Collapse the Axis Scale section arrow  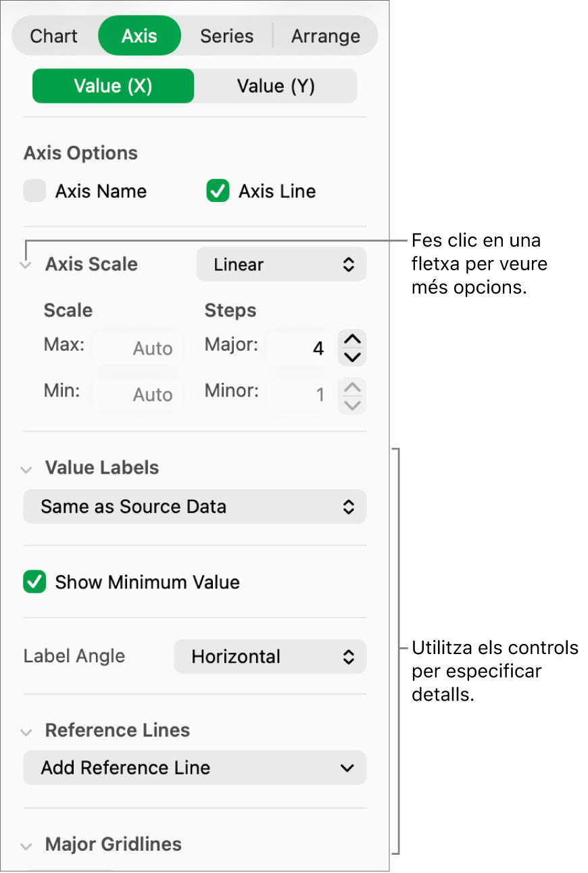tap(26, 265)
